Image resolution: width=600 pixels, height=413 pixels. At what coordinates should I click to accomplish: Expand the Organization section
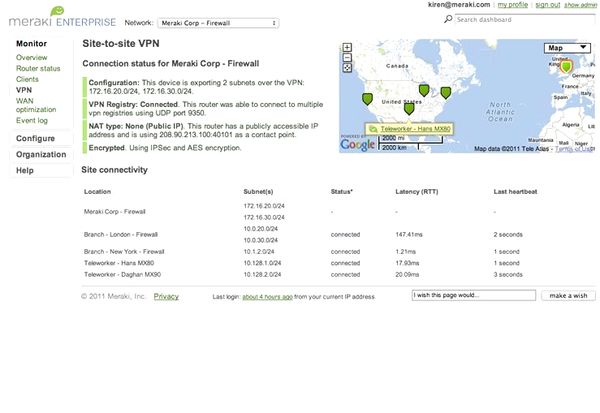pos(41,155)
